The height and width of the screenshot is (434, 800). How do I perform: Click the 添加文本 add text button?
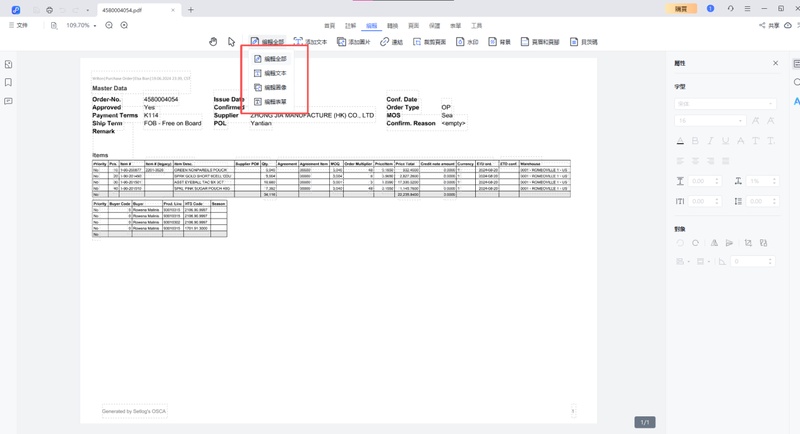click(310, 42)
